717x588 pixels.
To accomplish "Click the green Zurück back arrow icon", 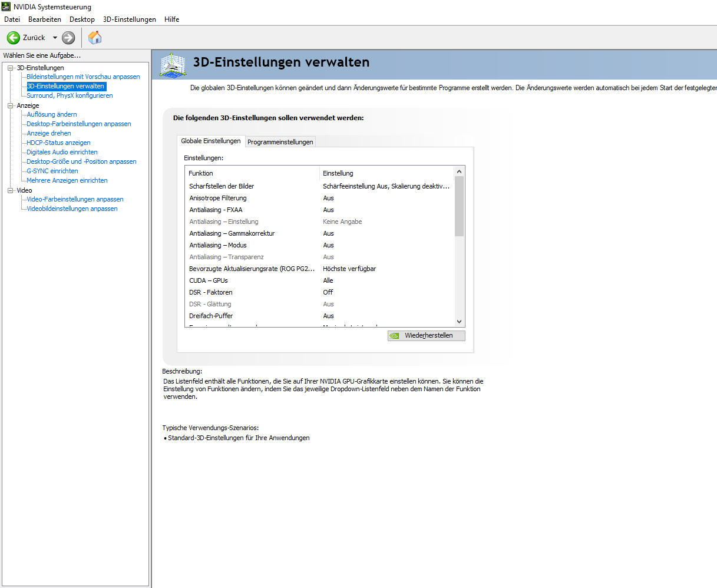I will pos(13,38).
